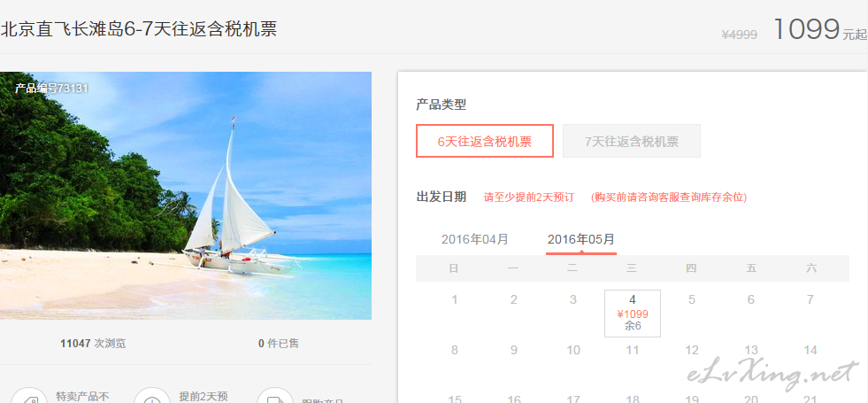Click the 11047 次浏览 view count
The width and height of the screenshot is (868, 403).
(93, 343)
